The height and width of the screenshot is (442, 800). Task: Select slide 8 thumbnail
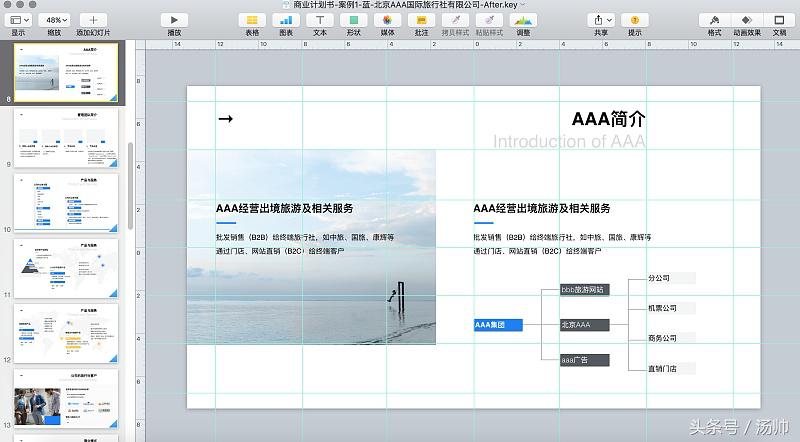click(66, 72)
